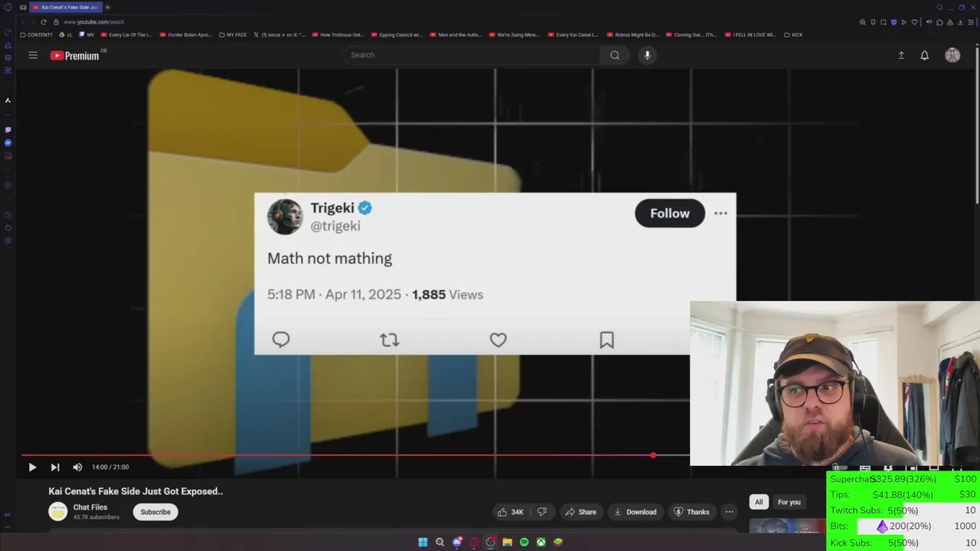Viewport: 980px width, 551px height.
Task: Open the Instagram icon in browser sidebar
Action: [8, 156]
